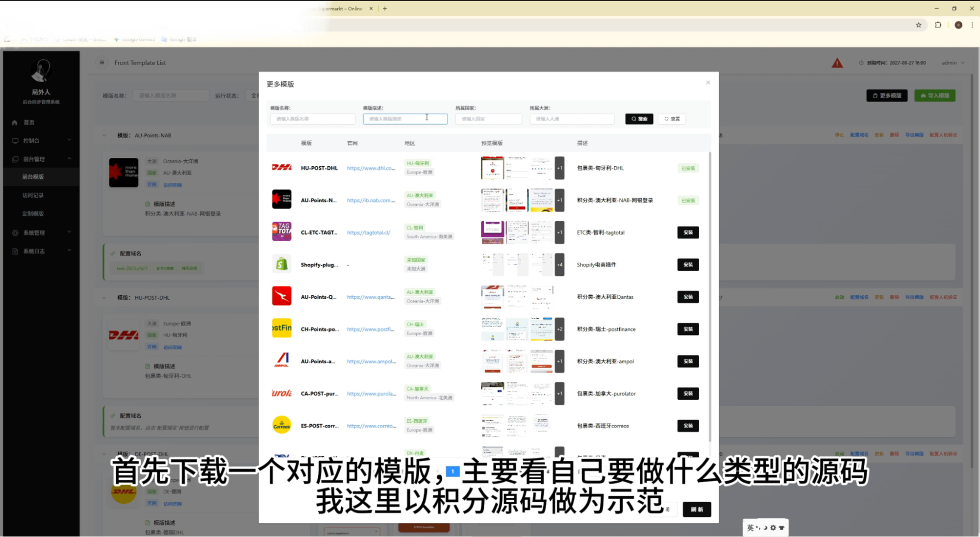Select 定制模版 in the sidebar
Image resolution: width=980 pixels, height=537 pixels.
(41, 213)
